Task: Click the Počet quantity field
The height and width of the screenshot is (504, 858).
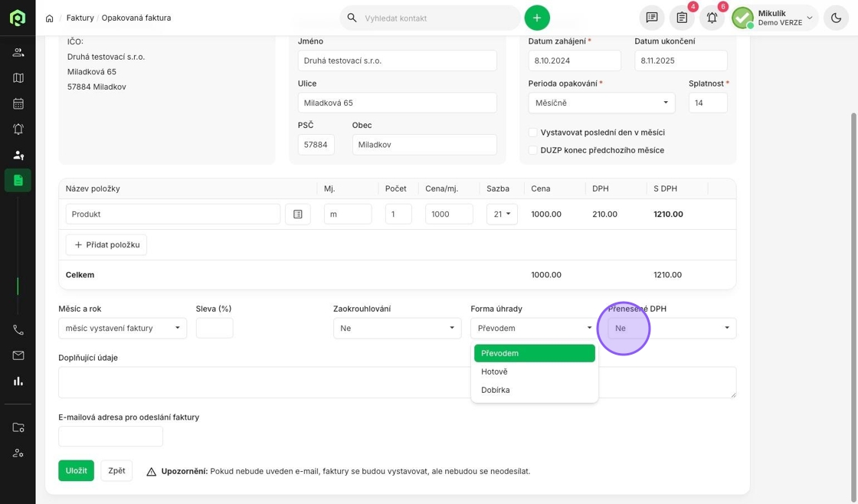Action: pyautogui.click(x=398, y=214)
